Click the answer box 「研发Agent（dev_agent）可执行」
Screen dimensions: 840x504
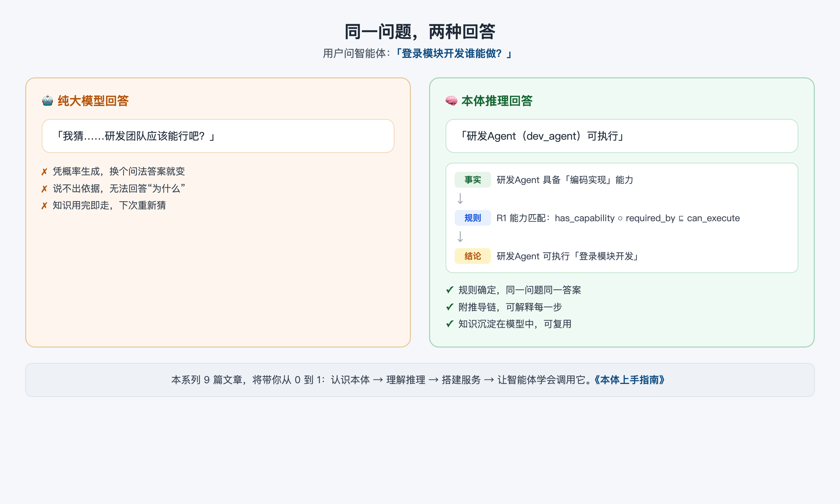(x=622, y=136)
